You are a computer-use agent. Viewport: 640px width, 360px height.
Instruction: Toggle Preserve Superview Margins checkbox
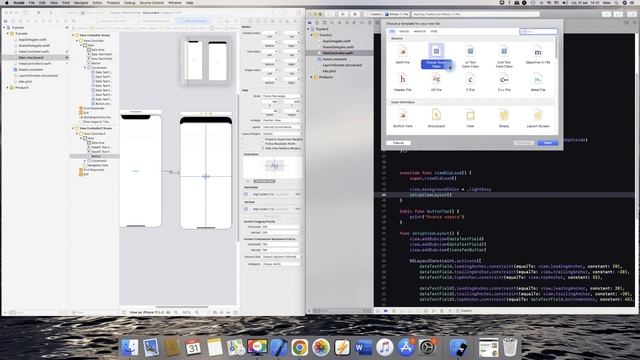tap(263, 139)
